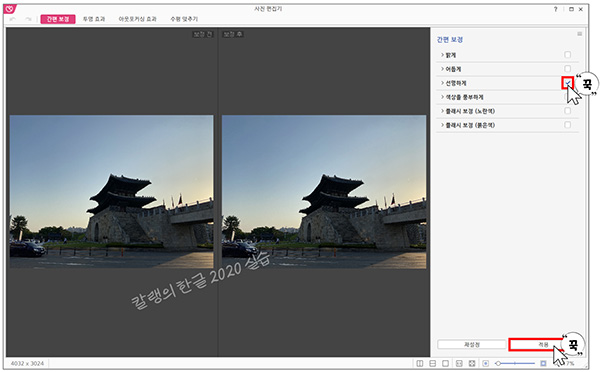Open the help question mark icon

coord(556,9)
